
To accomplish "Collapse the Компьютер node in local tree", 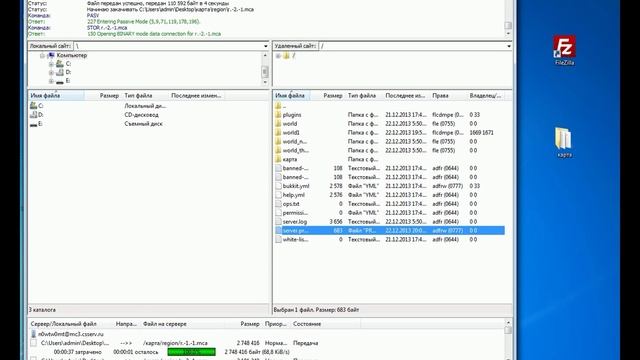I will click(x=42, y=56).
